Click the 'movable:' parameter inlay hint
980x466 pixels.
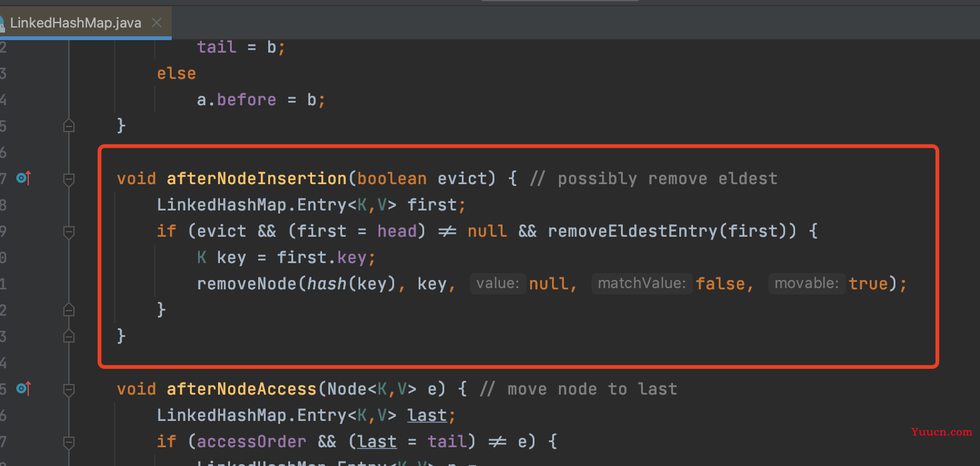click(x=806, y=284)
